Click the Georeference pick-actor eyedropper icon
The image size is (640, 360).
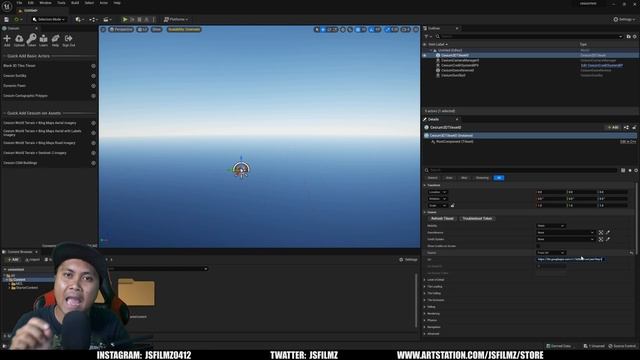(608, 232)
